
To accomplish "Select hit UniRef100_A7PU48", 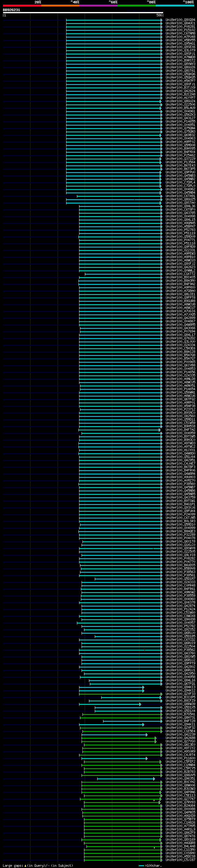I will pos(180,37).
